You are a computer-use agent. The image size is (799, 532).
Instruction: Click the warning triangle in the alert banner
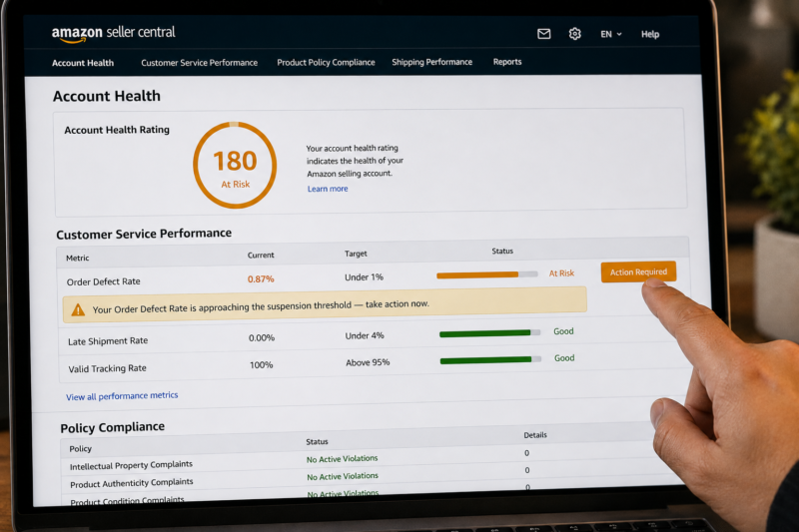78,309
